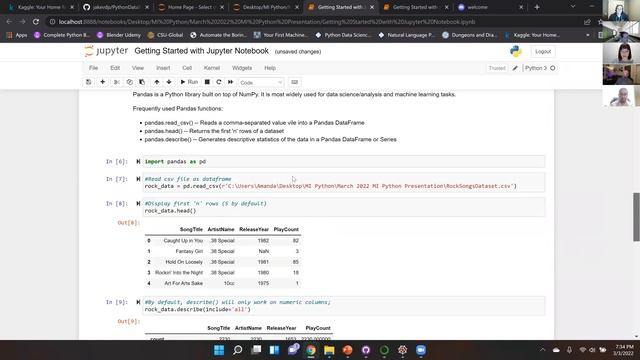The height and width of the screenshot is (360, 640).
Task: Open Windows taskbar search
Action: point(238,350)
